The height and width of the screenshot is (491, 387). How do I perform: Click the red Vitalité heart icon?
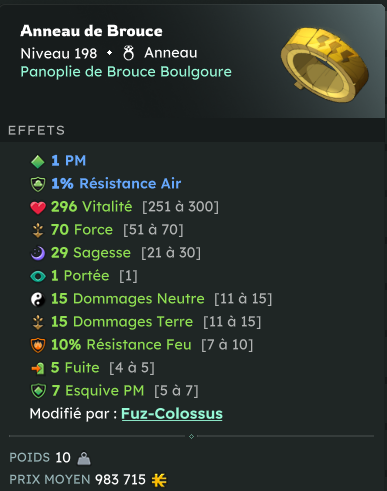click(x=38, y=207)
